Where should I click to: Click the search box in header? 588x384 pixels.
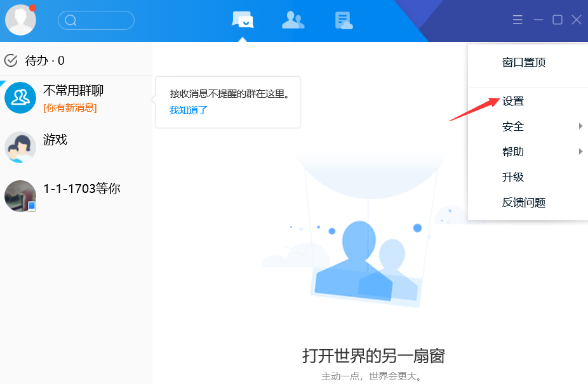96,20
